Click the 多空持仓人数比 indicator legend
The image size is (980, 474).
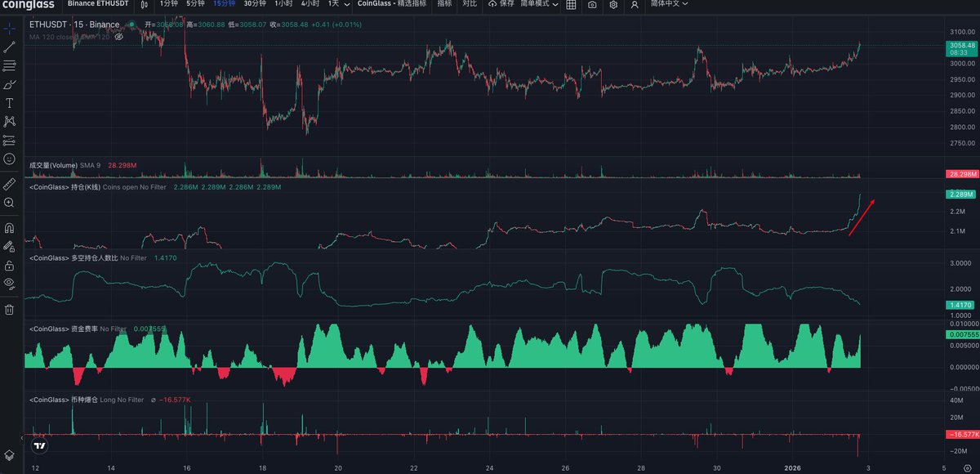(89, 258)
